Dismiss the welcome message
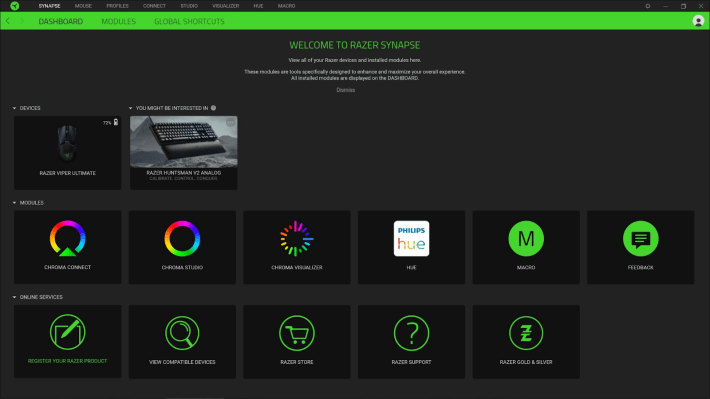Screen dimensions: 710x399 (345, 90)
